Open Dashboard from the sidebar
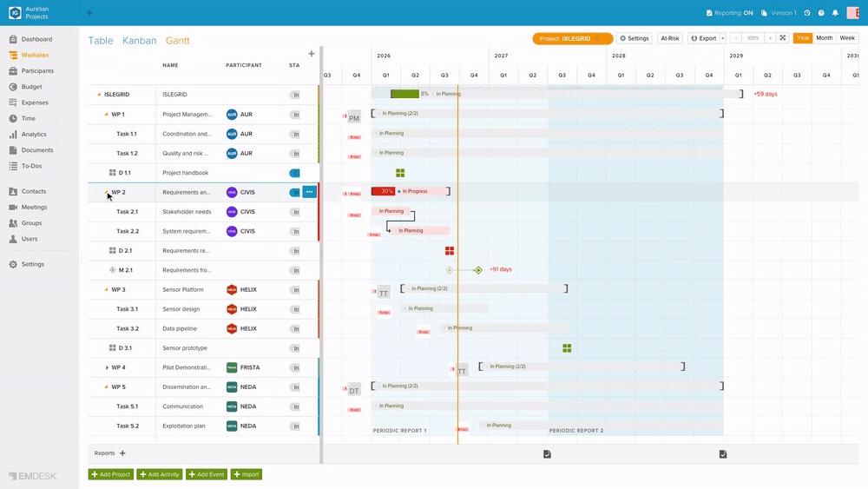This screenshot has height=489, width=868. (31, 39)
